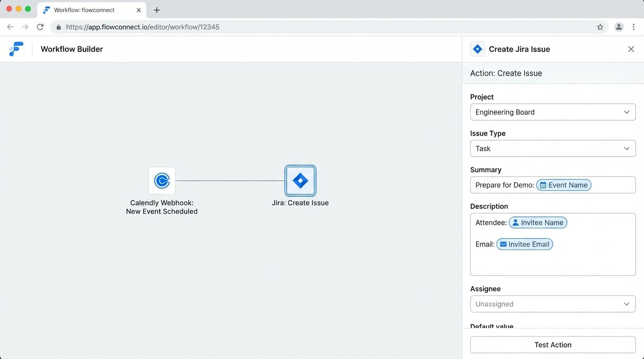Screen dimensions: 644x359
Task: Close the Create Jira Issue panel
Action: pos(631,49)
